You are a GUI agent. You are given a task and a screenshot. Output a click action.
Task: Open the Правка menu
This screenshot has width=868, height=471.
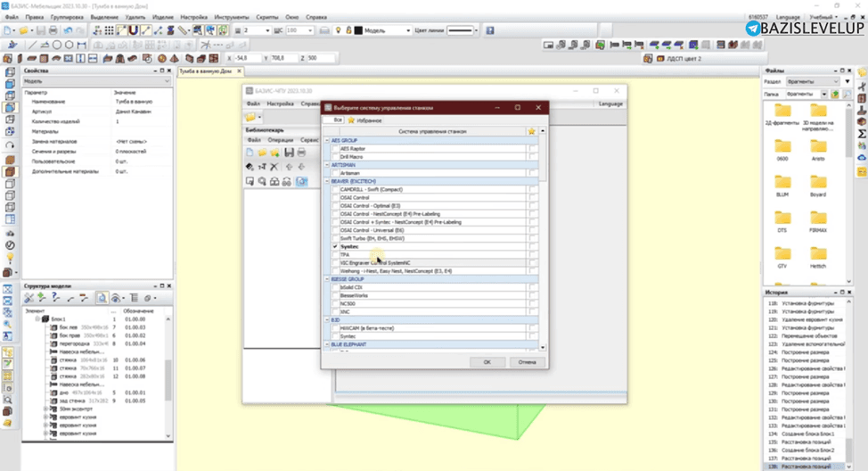(35, 17)
